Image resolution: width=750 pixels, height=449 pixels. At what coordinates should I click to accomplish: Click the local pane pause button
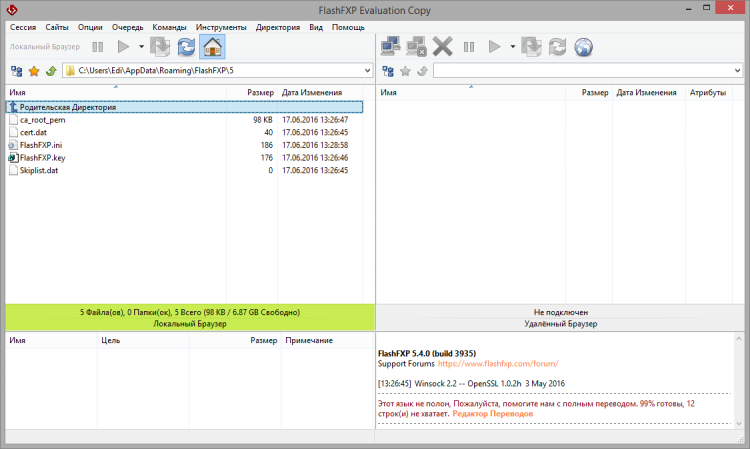[x=98, y=47]
